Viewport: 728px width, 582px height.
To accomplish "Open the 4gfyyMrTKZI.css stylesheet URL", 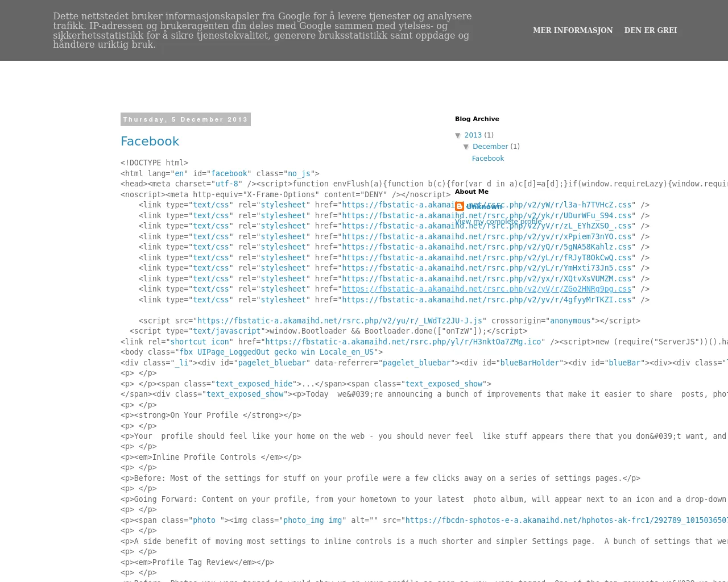I will click(x=487, y=300).
